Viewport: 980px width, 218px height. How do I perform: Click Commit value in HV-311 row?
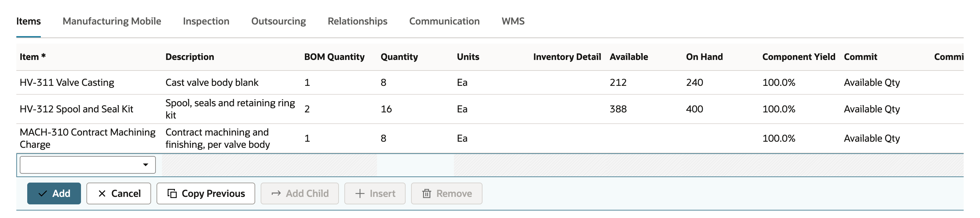[872, 83]
